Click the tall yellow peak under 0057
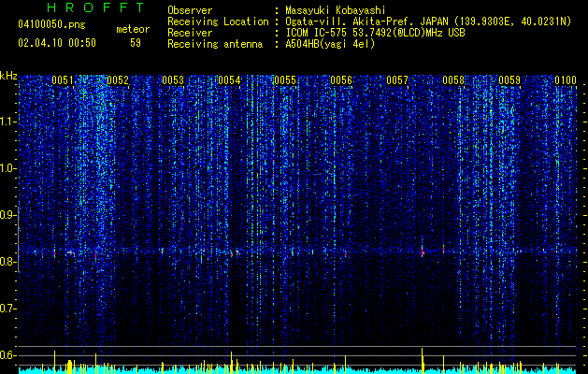 click(423, 361)
